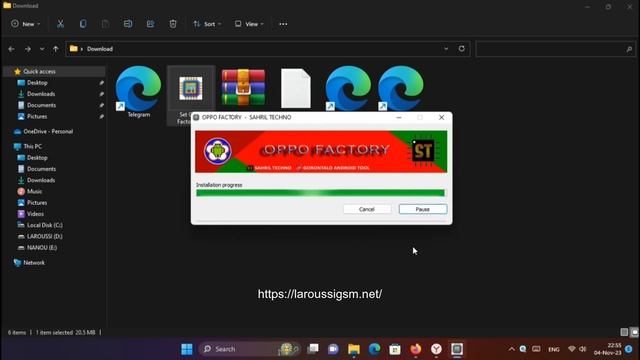The height and width of the screenshot is (360, 640).
Task: Expand the address bar history dropdown
Action: 446,49
